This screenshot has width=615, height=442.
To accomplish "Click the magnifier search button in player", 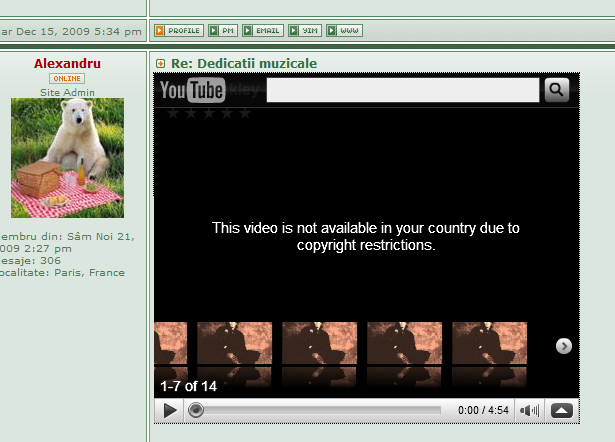I will (x=557, y=90).
